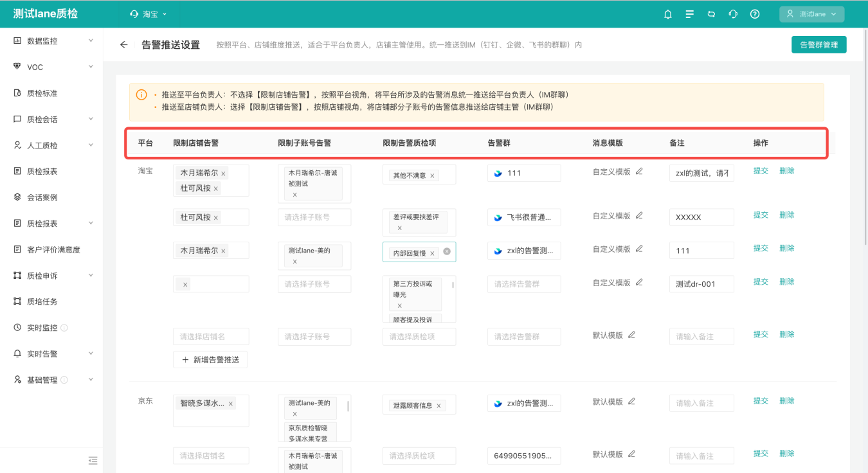
Task: Click the 质培任务 icon in sidebar
Action: 17,301
